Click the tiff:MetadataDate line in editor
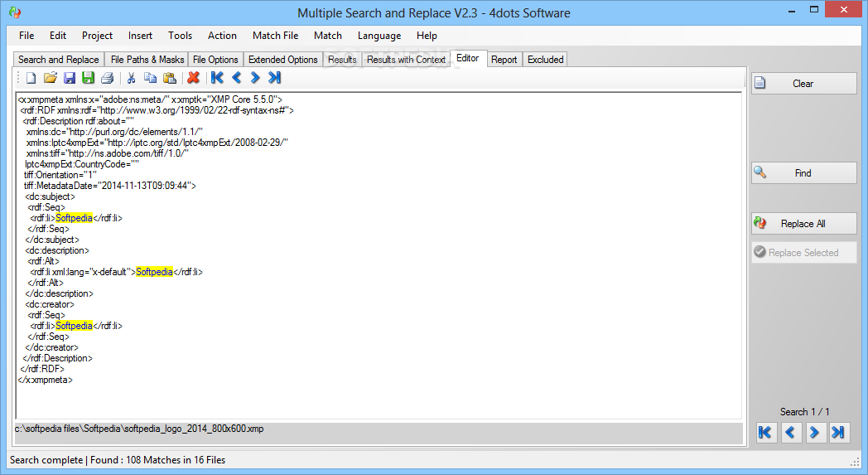This screenshot has width=868, height=475. tap(110, 186)
